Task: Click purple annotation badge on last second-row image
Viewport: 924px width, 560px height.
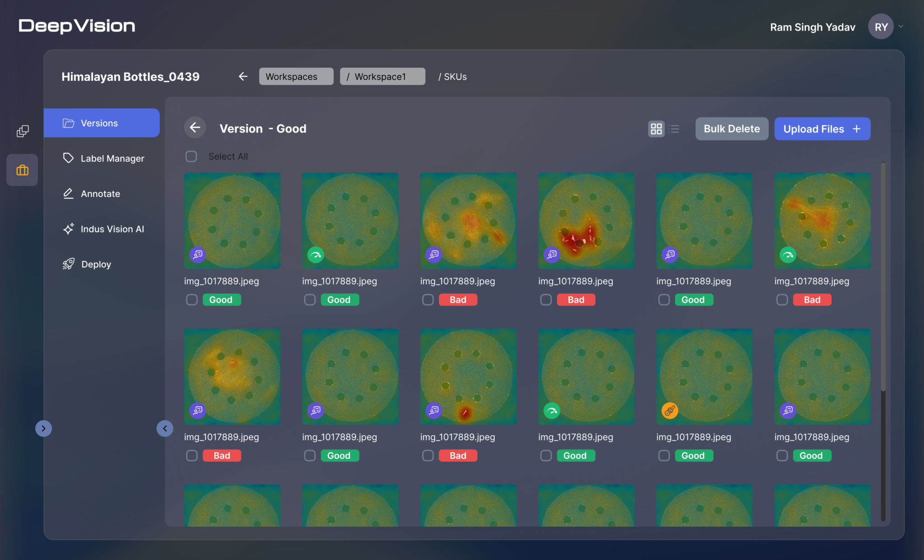Action: click(788, 410)
